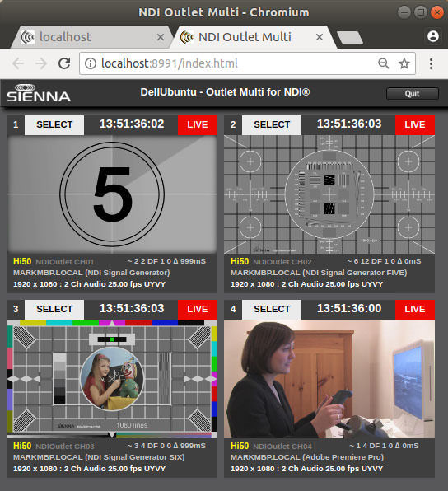Click the forward navigation arrow
448x491 pixels.
pos(41,63)
